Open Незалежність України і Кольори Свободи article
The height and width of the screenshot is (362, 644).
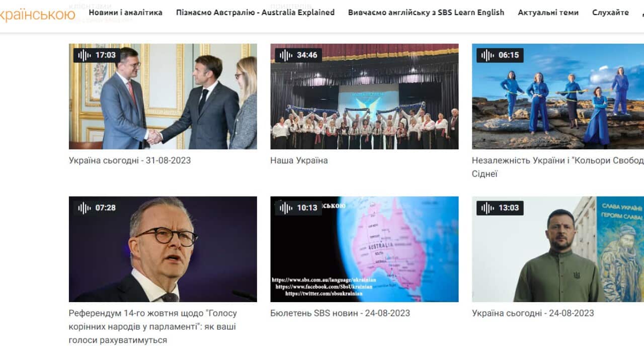coord(558,167)
